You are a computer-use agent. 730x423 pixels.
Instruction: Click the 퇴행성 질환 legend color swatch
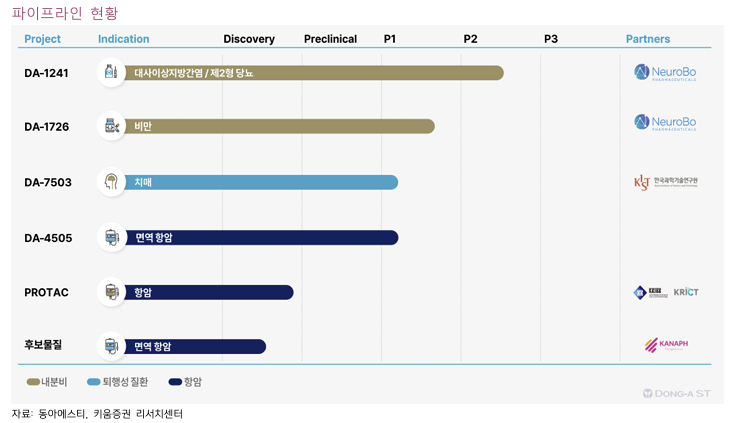point(94,382)
